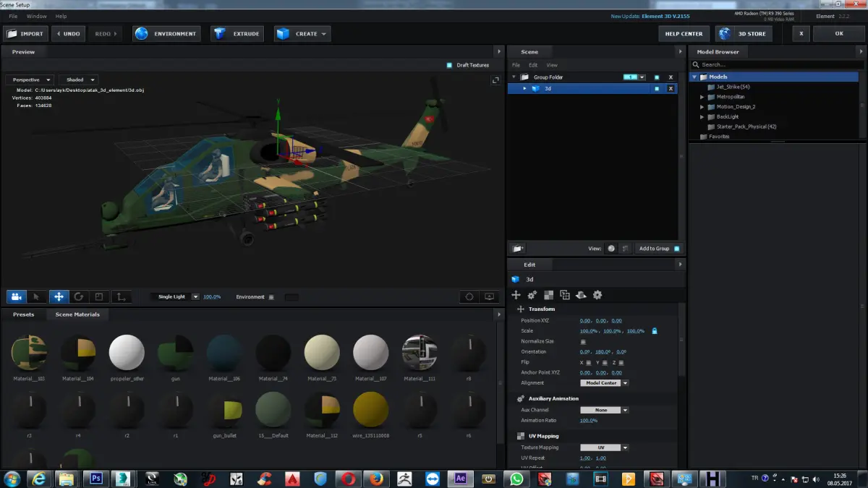The image size is (868, 488).
Task: Click OK to confirm scene setup
Action: pyautogui.click(x=839, y=34)
